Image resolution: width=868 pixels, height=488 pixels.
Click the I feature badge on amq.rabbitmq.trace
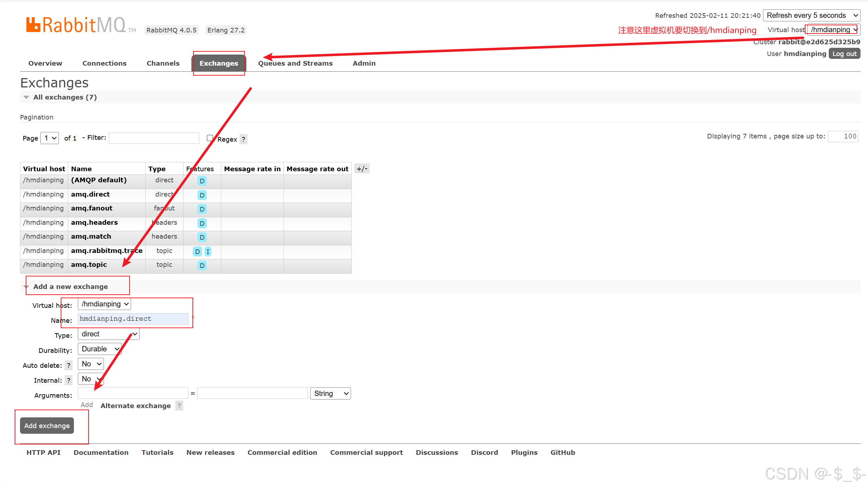(x=208, y=251)
